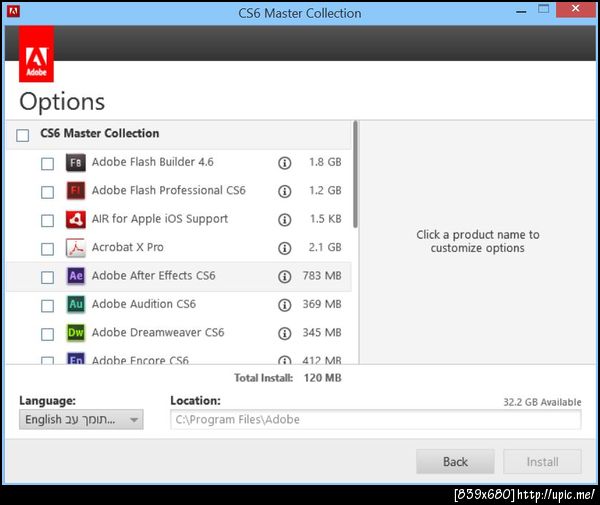
Task: Check Adobe Flash Builder 4.6 checkbox
Action: [47, 164]
